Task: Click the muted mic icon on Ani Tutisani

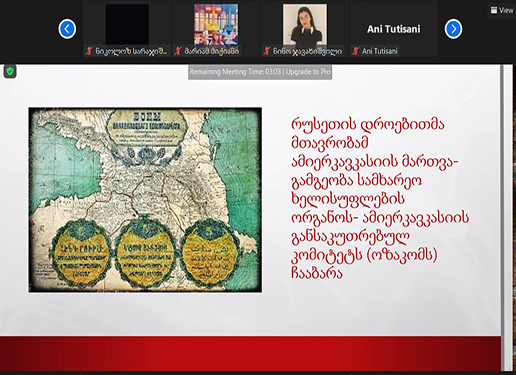Action: click(x=356, y=51)
